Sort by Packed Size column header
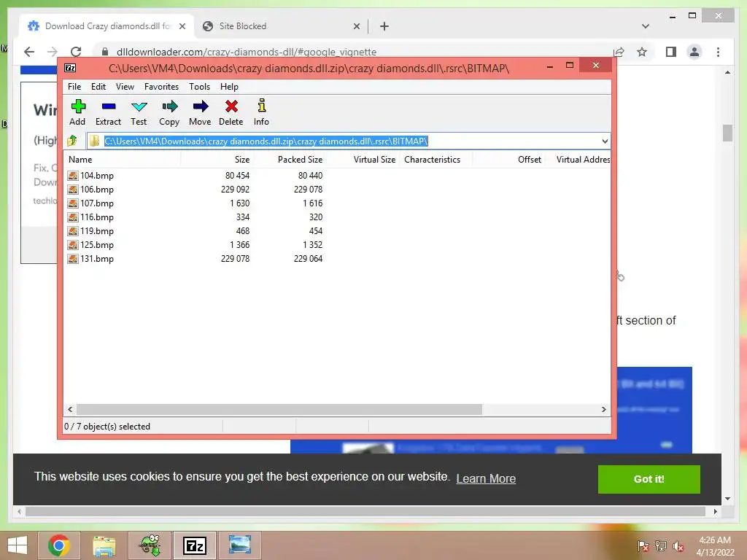This screenshot has height=560, width=747. 290,160
